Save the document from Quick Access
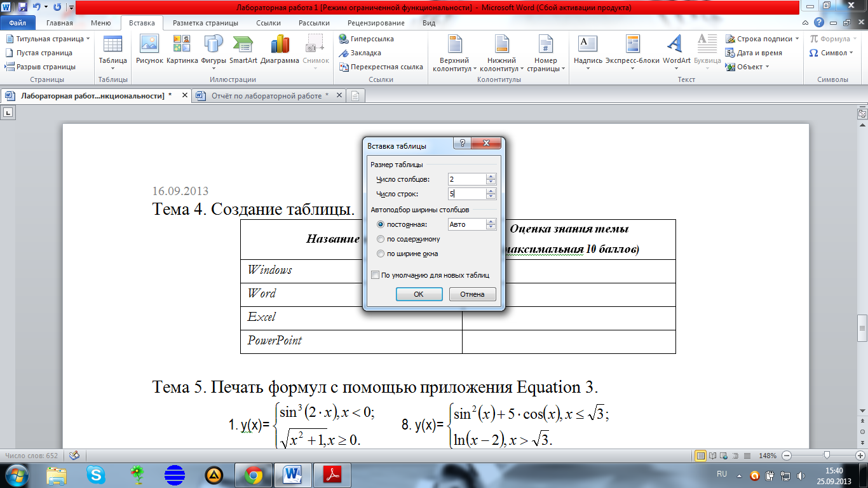The height and width of the screenshot is (488, 868). click(23, 8)
